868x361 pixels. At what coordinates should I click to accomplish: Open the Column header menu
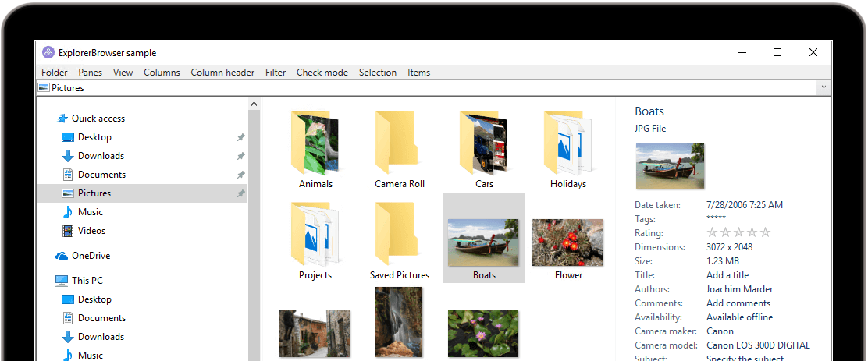222,73
